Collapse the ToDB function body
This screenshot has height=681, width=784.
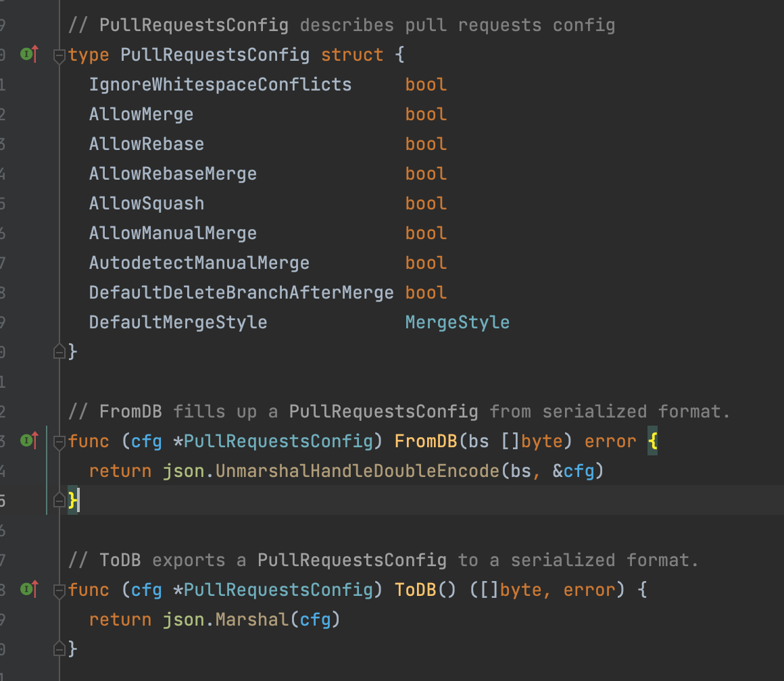[x=58, y=589]
